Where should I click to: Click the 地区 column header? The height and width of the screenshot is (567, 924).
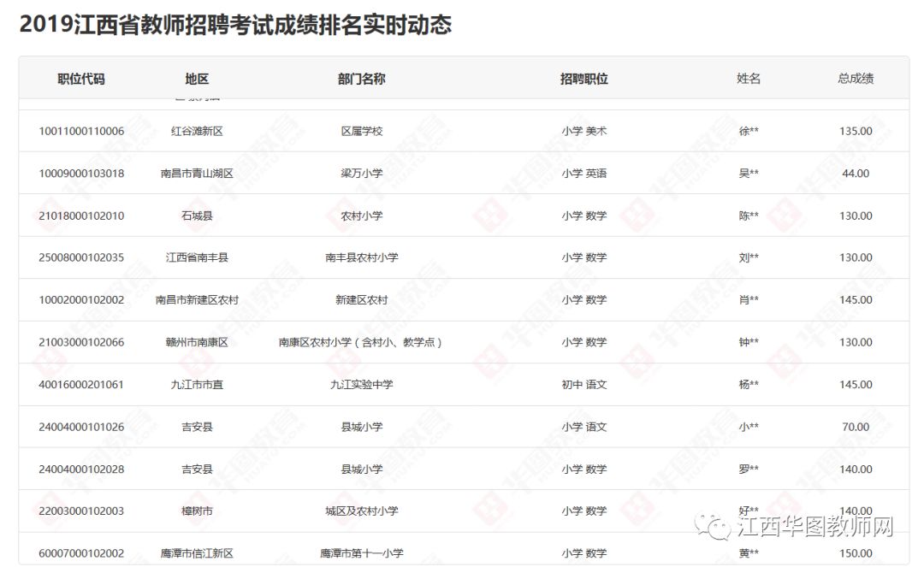(197, 79)
